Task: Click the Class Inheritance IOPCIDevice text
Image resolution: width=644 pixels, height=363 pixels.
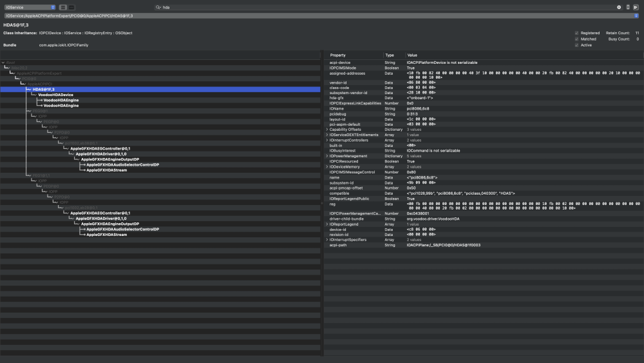Action: [50, 33]
